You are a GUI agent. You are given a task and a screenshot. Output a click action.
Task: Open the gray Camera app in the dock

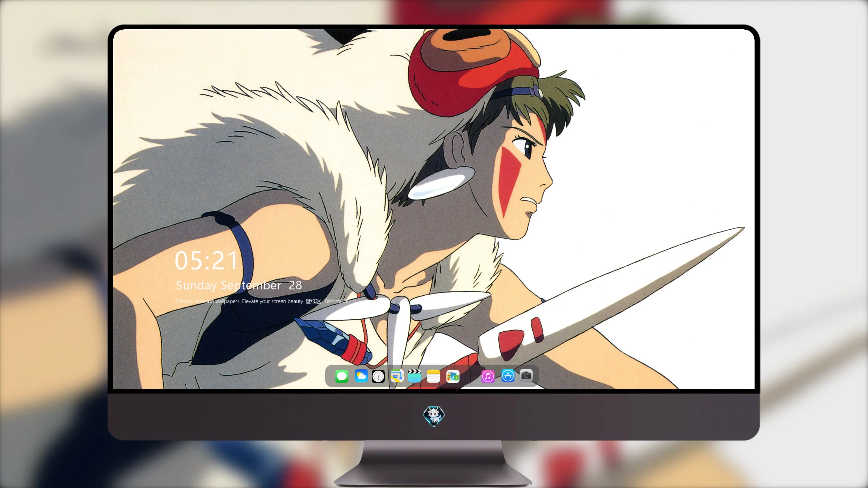[x=526, y=376]
